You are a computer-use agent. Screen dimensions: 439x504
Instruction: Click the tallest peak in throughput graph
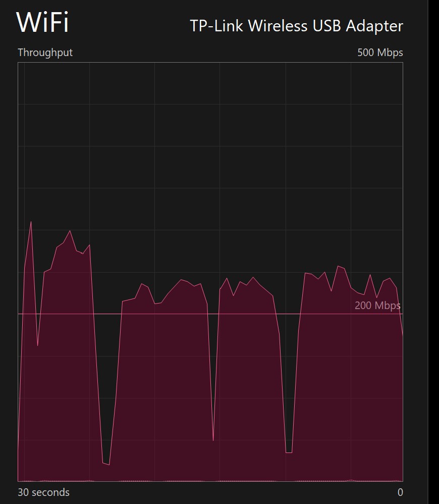31,222
